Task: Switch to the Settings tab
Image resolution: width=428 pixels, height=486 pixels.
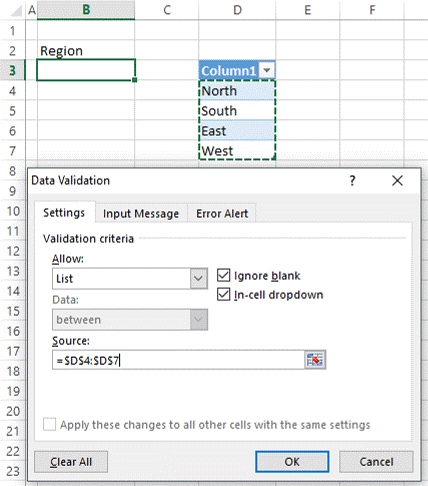Action: [x=64, y=213]
